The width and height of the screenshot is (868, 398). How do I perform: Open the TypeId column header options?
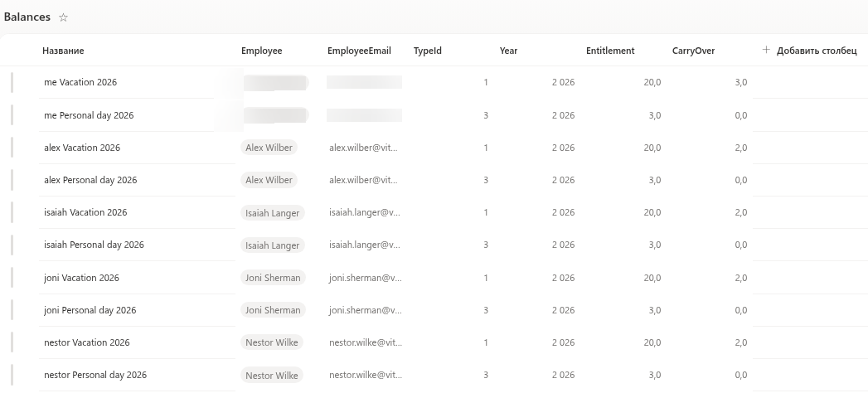click(427, 51)
